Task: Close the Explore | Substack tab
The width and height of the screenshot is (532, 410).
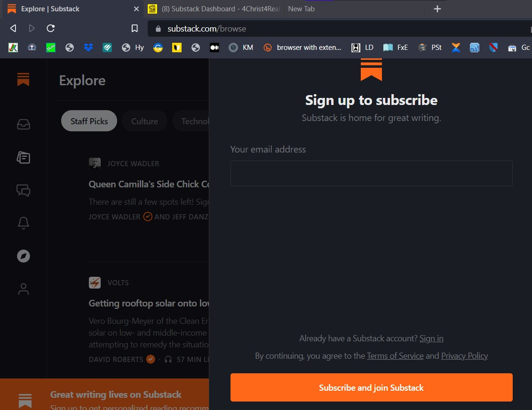Action: [136, 9]
